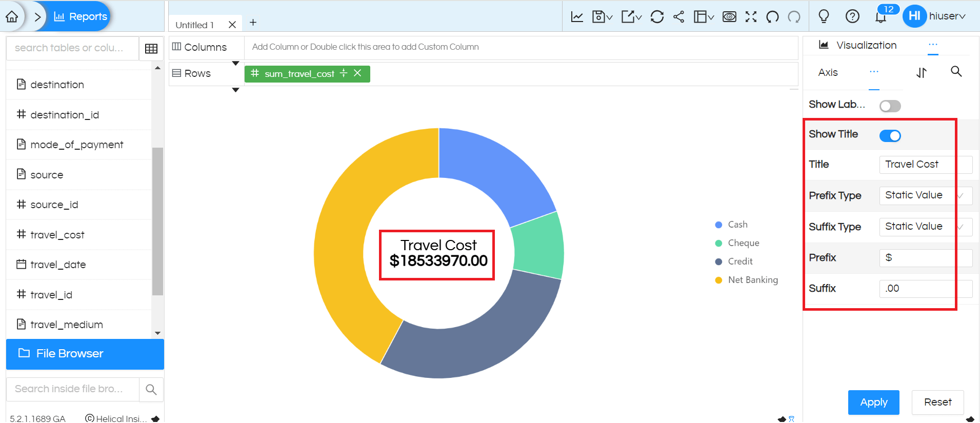Open the more tabs ellipsis beside Visualization
Image resolution: width=980 pixels, height=423 pixels.
pyautogui.click(x=933, y=45)
